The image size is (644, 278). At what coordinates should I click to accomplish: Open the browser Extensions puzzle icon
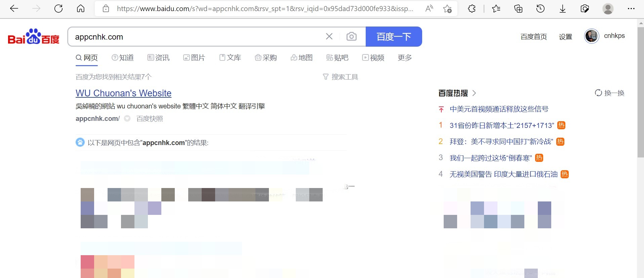click(472, 9)
